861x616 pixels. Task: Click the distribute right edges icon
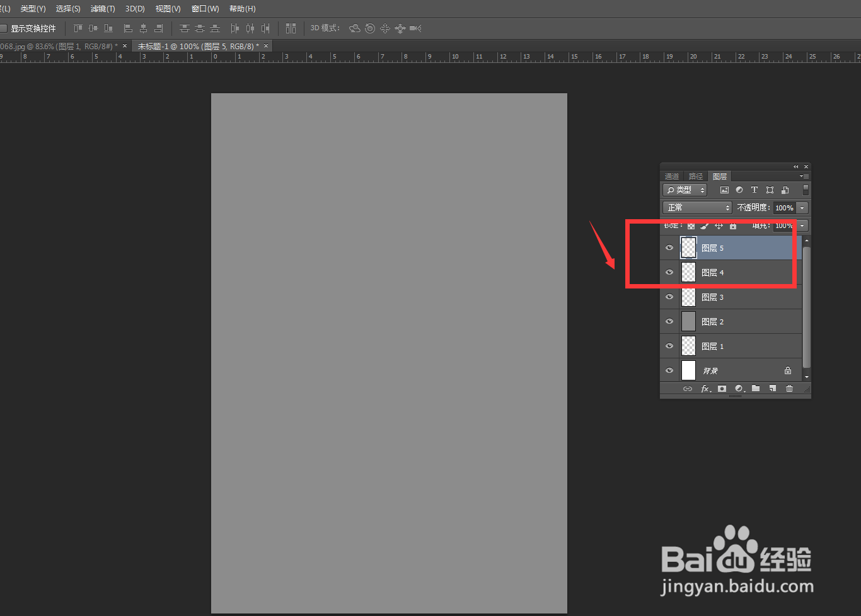[x=265, y=28]
